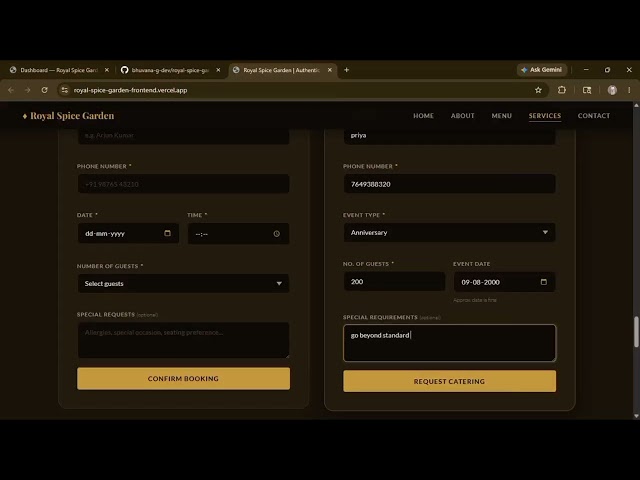
Task: Click the Royal Spice Garden logo
Action: (x=68, y=116)
